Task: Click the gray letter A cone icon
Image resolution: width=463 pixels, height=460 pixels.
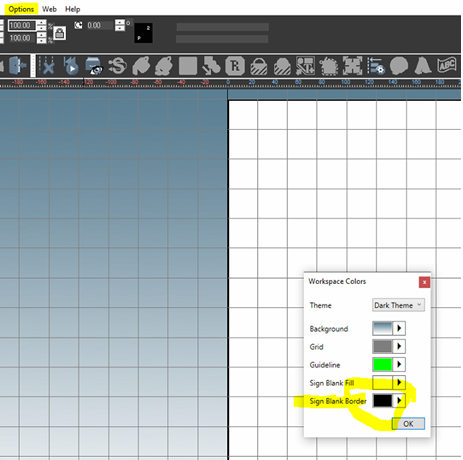Action: tap(422, 65)
